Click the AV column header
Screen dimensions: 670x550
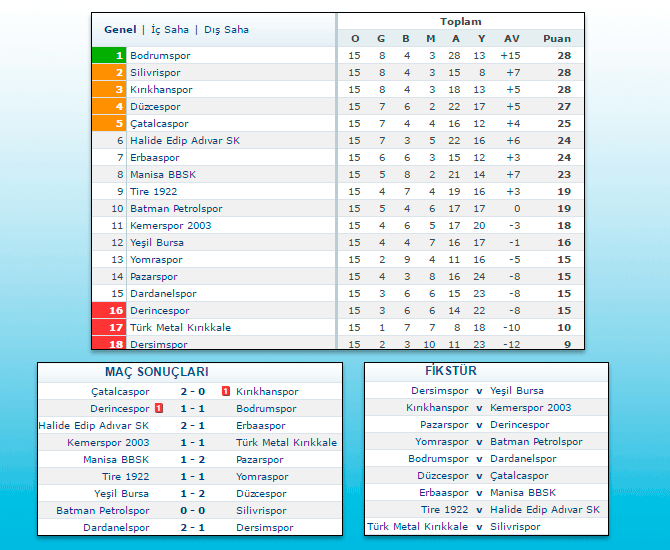coord(512,39)
